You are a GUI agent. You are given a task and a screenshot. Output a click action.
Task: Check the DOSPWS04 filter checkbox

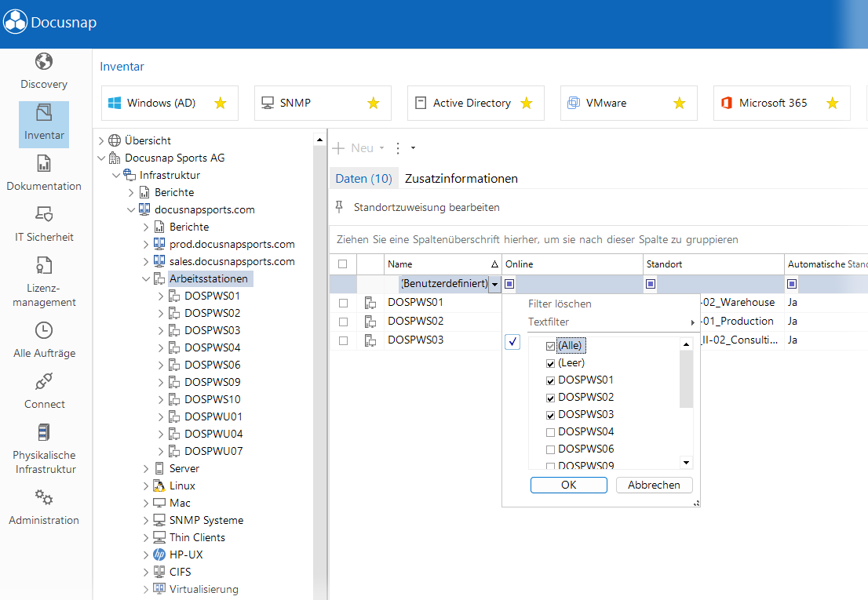pos(550,432)
